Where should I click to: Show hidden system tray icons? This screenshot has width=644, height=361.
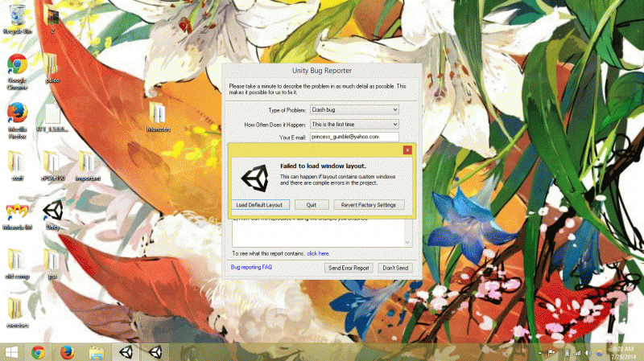point(540,353)
